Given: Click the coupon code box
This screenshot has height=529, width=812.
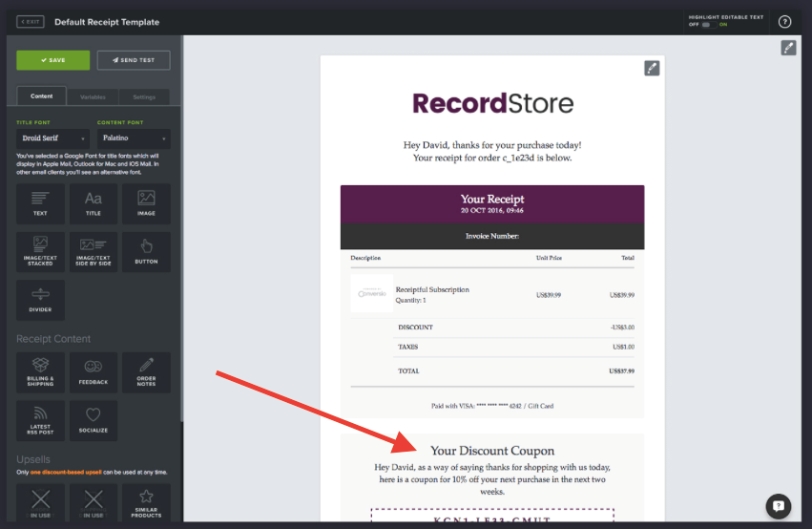Looking at the screenshot, I should pyautogui.click(x=492, y=515).
